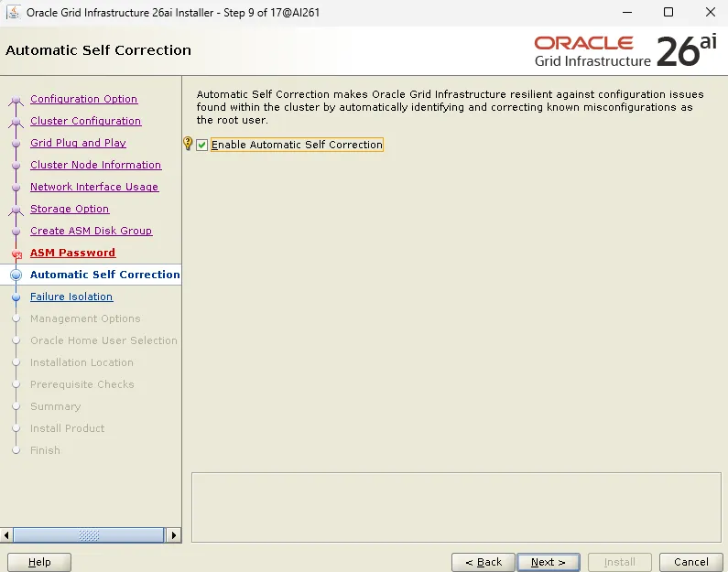Click the Finish step label
Image resolution: width=728 pixels, height=572 pixels.
[x=45, y=450]
